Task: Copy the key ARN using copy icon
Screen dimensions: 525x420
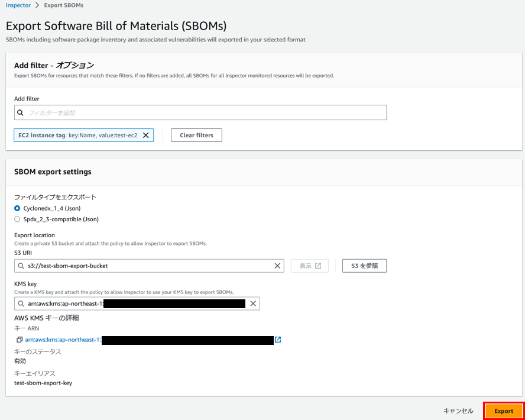Action: click(20, 340)
